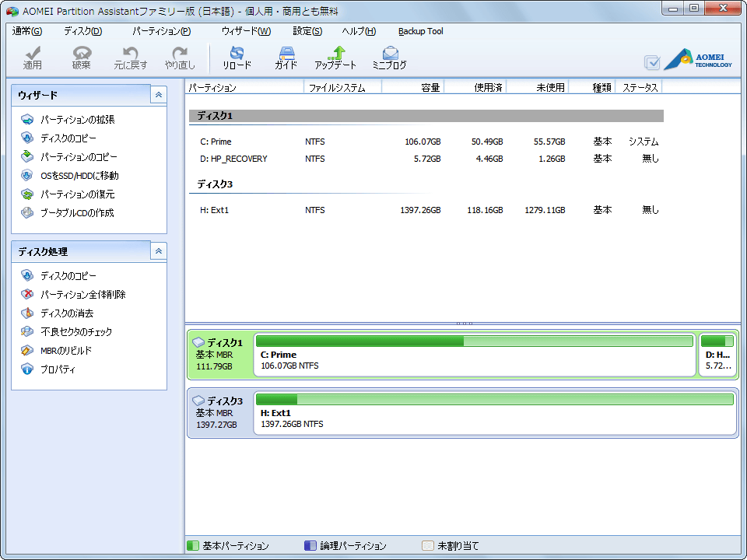
Task: Click the パーティション全体削除 icon
Action: click(27, 294)
